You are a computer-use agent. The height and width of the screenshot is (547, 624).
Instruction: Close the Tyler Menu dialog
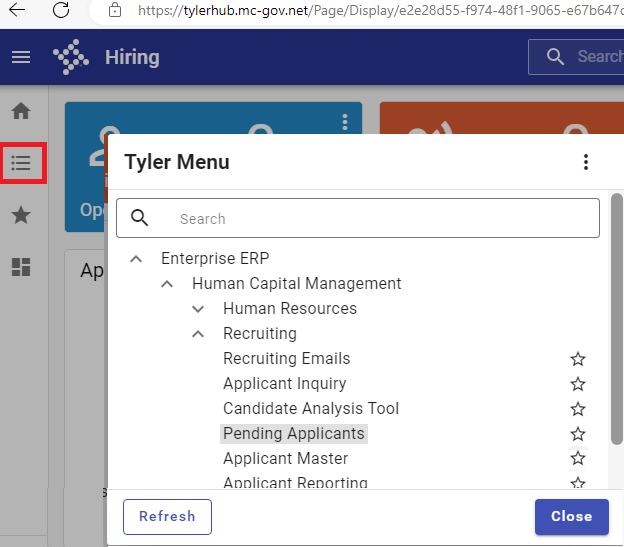pos(571,517)
